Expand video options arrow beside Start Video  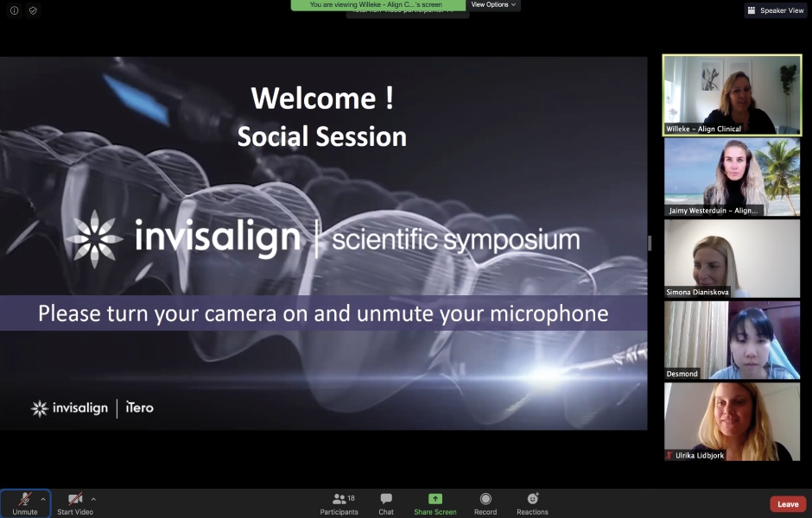(93, 499)
